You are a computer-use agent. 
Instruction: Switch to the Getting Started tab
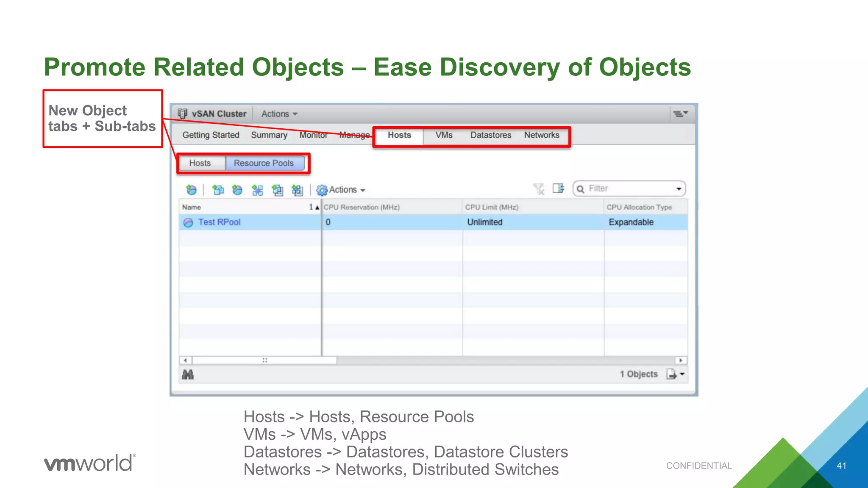tap(211, 135)
